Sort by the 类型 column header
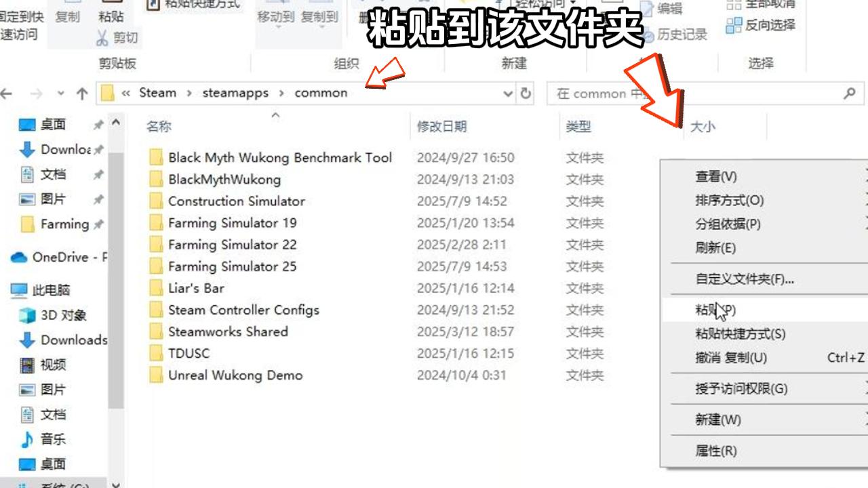 (578, 126)
